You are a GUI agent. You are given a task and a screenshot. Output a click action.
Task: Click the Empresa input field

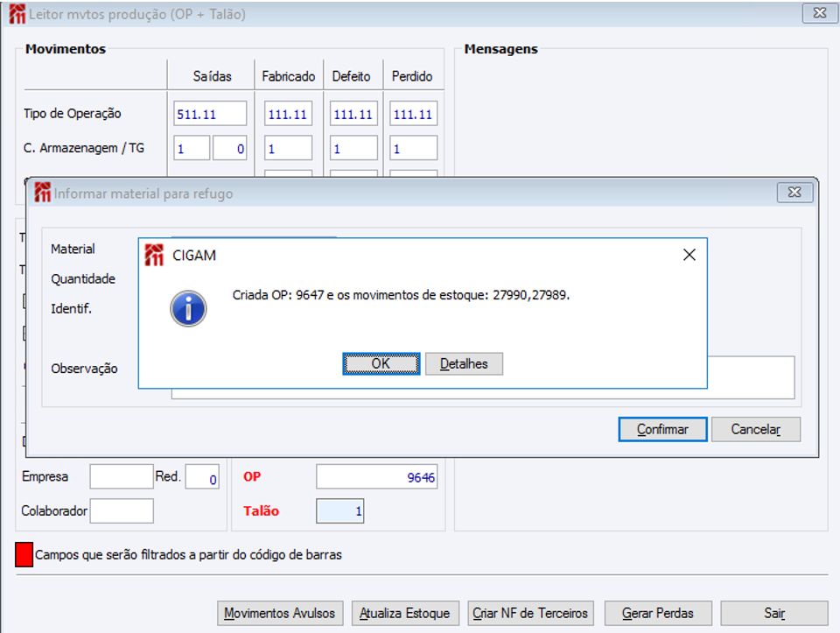click(122, 476)
